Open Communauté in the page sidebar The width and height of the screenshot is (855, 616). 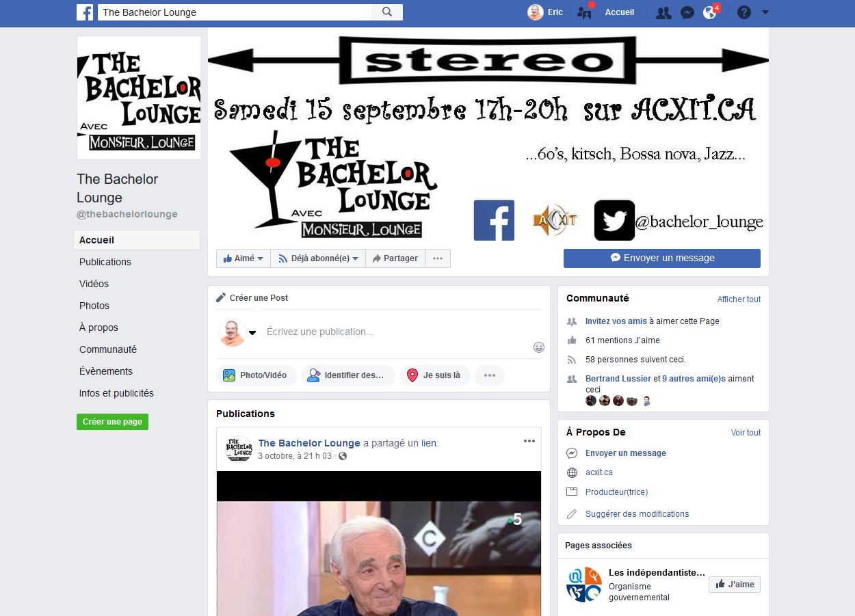point(108,349)
